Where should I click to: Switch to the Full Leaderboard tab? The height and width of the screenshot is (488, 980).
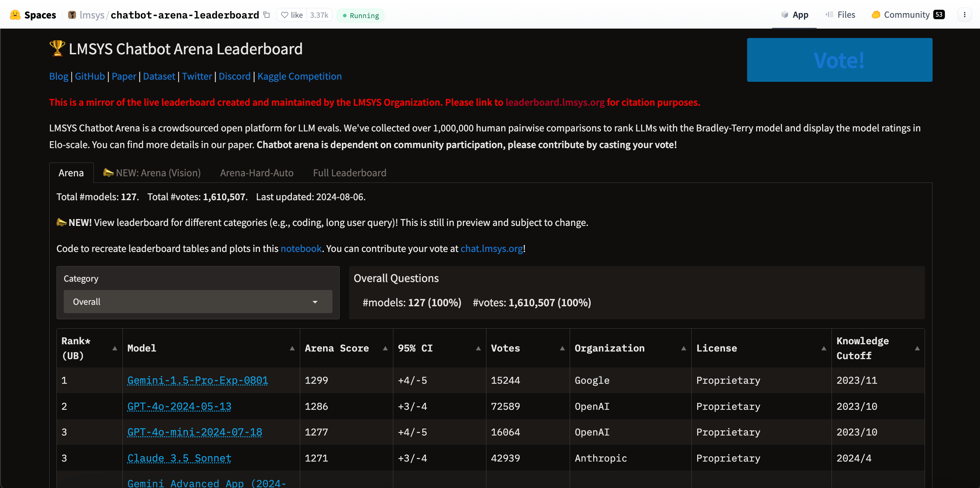tap(349, 173)
